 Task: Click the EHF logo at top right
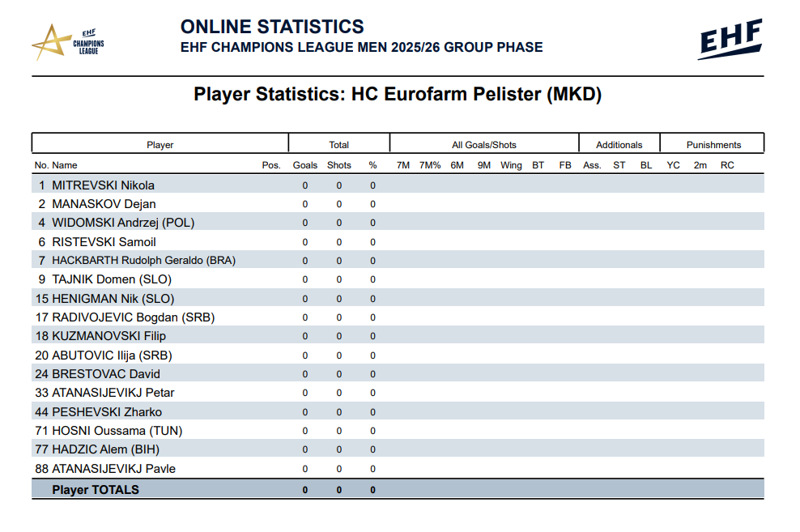pyautogui.click(x=730, y=39)
